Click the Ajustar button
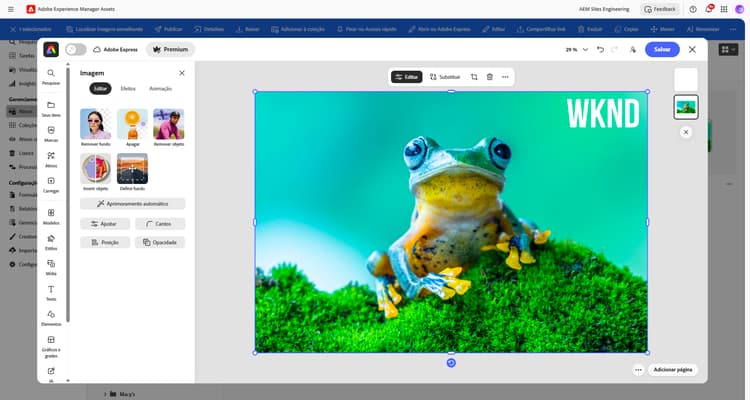The height and width of the screenshot is (400, 750). pyautogui.click(x=105, y=224)
